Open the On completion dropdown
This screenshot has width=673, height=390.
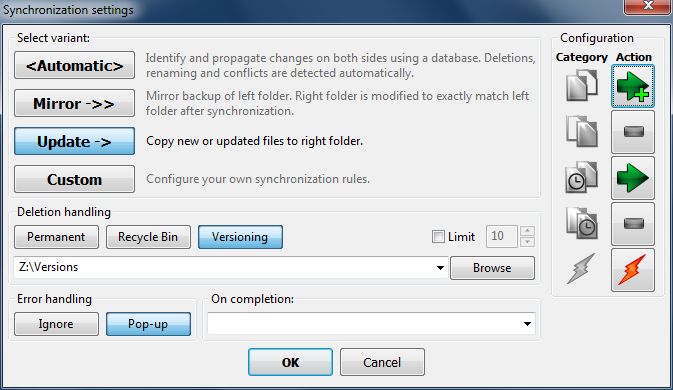click(x=527, y=323)
